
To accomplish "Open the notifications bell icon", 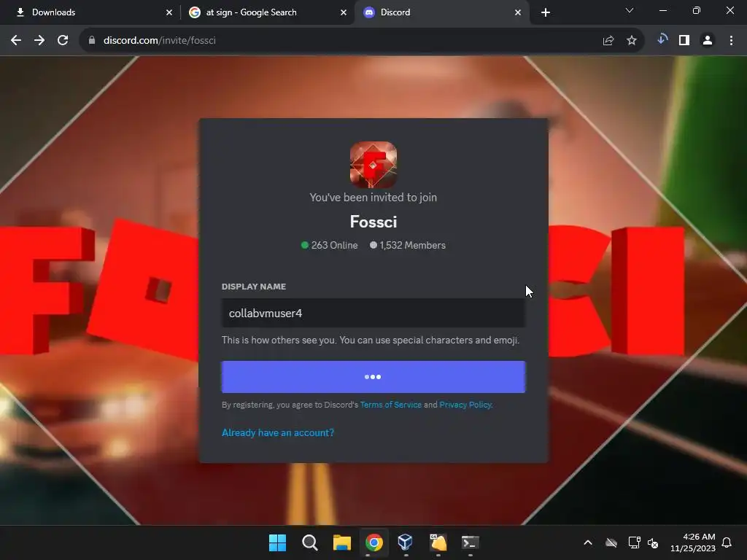I will click(727, 542).
